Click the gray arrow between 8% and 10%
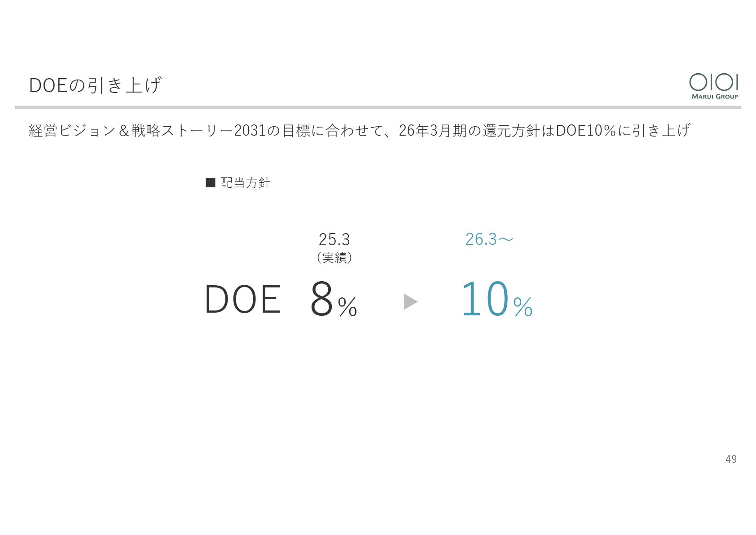Screen dimensions: 756x535 411,301
